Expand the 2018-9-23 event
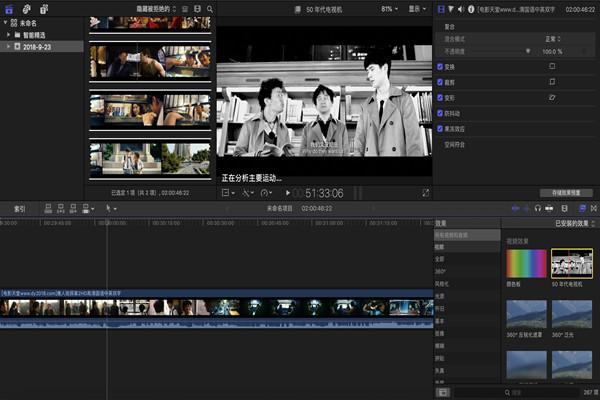600x400 pixels. click(x=8, y=46)
